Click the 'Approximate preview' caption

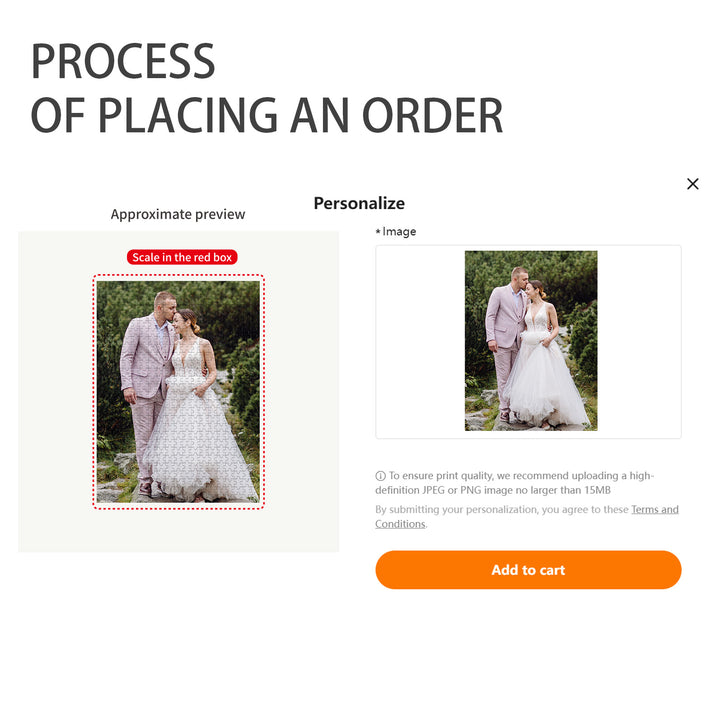click(x=178, y=214)
